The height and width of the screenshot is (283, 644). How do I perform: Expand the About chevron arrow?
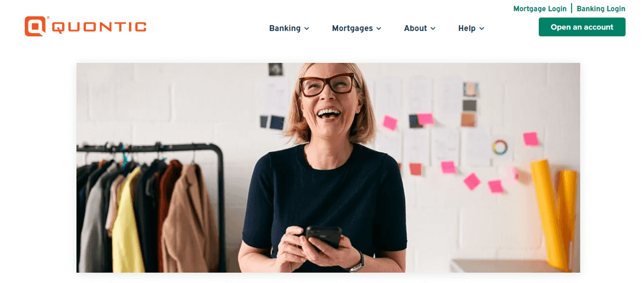tap(433, 28)
